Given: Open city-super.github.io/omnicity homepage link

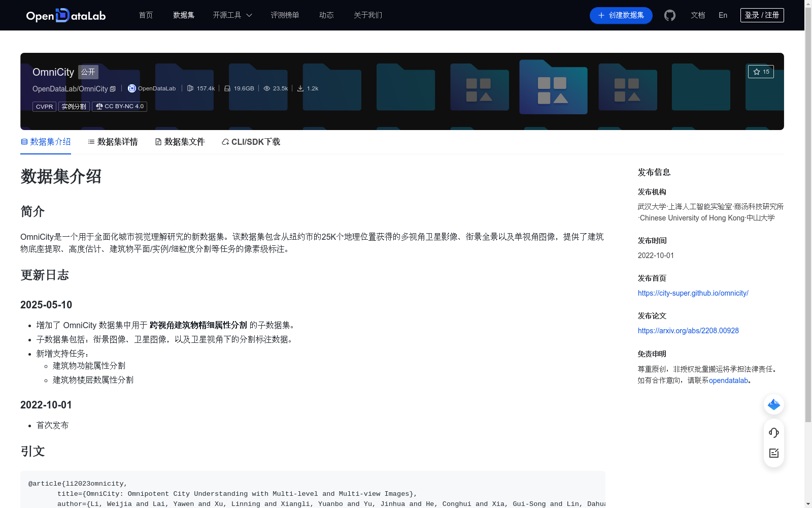Looking at the screenshot, I should point(693,293).
